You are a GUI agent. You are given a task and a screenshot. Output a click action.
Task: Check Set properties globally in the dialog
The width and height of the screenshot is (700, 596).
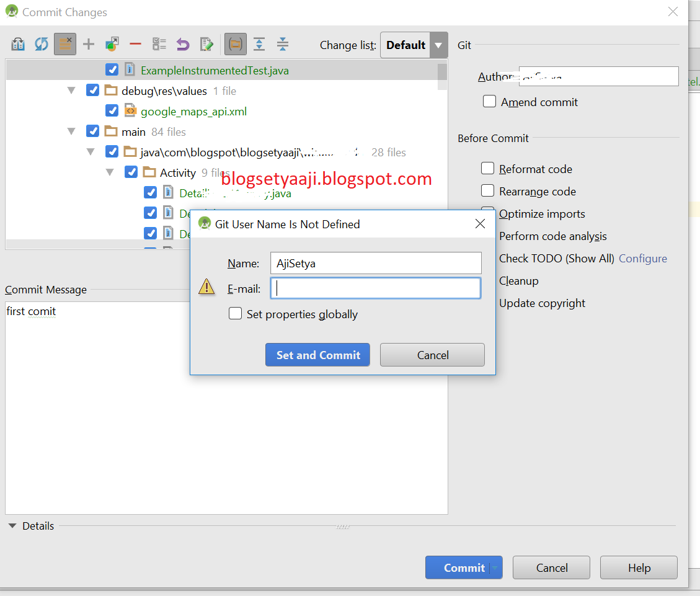(236, 313)
